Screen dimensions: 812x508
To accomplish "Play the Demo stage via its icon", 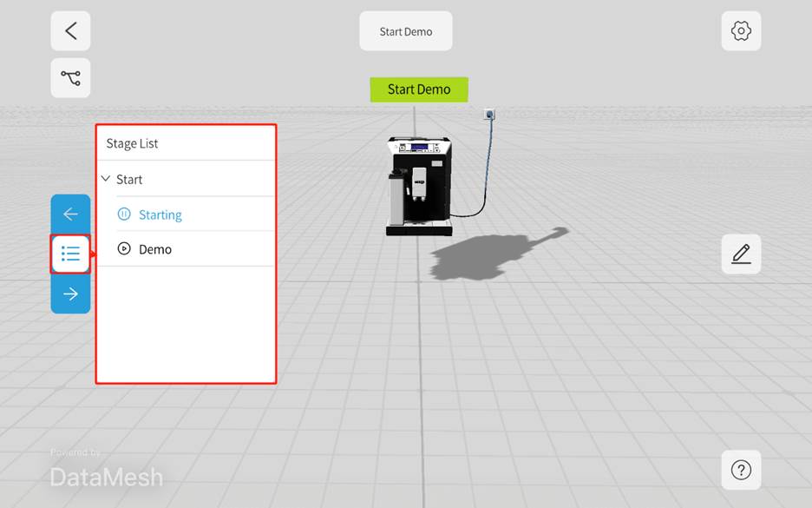I will pyautogui.click(x=124, y=249).
